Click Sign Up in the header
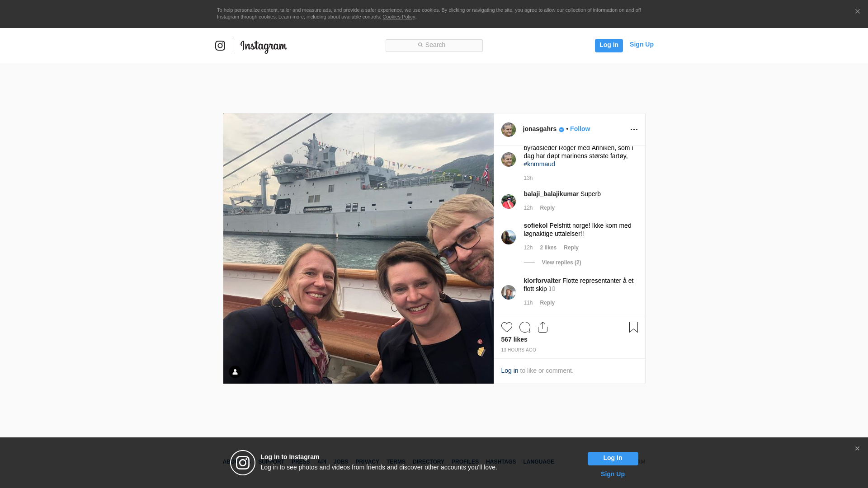Image resolution: width=868 pixels, height=488 pixels. (641, 44)
